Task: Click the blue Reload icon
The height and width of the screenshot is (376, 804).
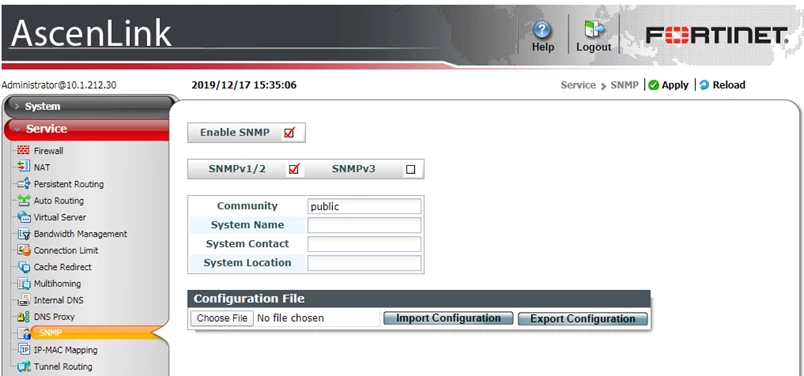Action: point(705,85)
